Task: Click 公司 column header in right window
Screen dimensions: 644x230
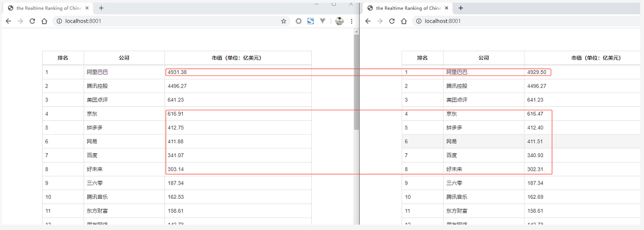Action: pos(483,58)
